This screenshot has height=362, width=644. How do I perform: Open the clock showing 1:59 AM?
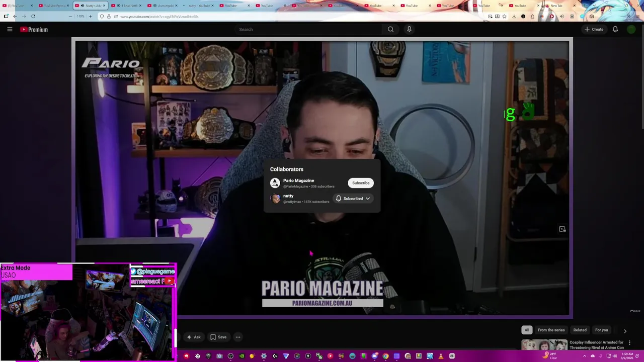click(626, 356)
